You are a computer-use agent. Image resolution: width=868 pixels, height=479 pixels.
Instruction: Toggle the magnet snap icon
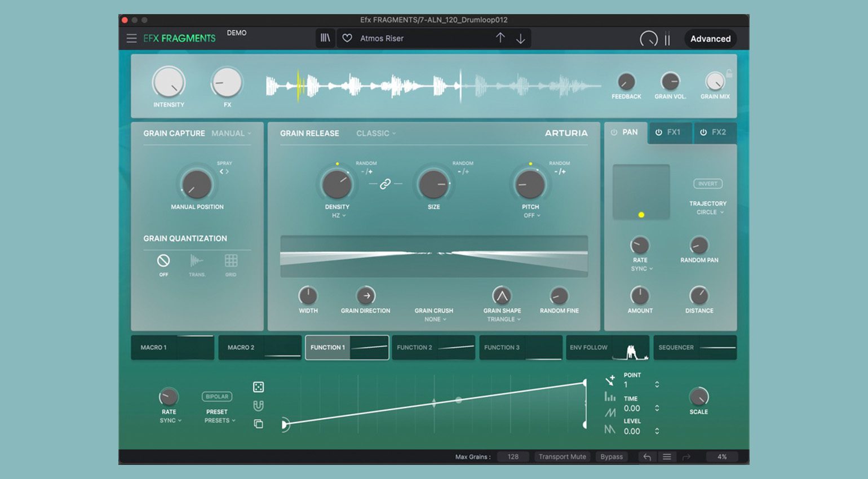(x=258, y=405)
